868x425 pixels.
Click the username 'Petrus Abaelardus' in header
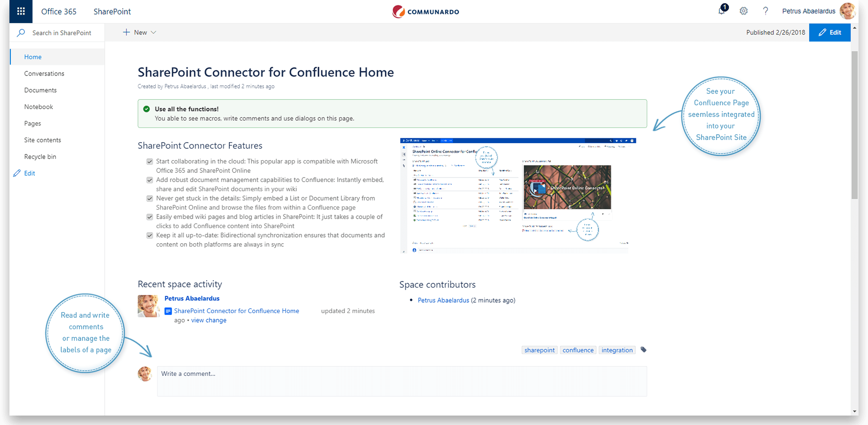tap(809, 11)
